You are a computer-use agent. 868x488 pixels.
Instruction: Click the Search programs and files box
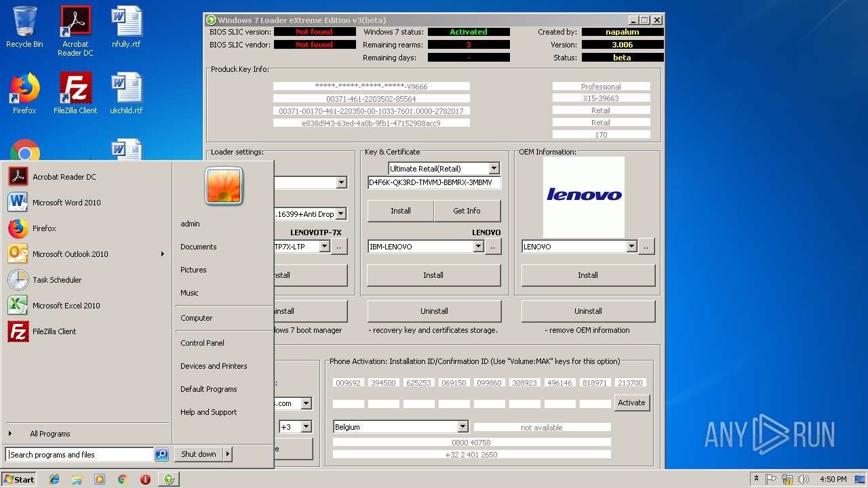[x=79, y=455]
